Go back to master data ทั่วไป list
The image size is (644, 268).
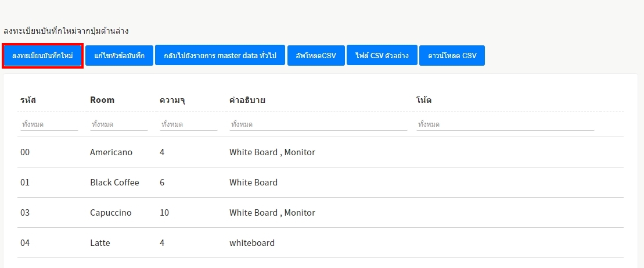pos(220,56)
